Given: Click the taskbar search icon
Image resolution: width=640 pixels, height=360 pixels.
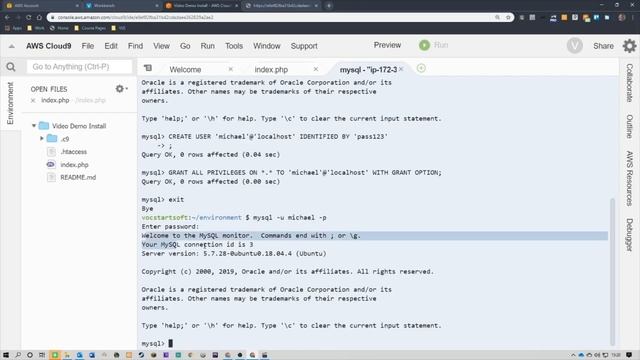Looking at the screenshot, I should pos(18,355).
